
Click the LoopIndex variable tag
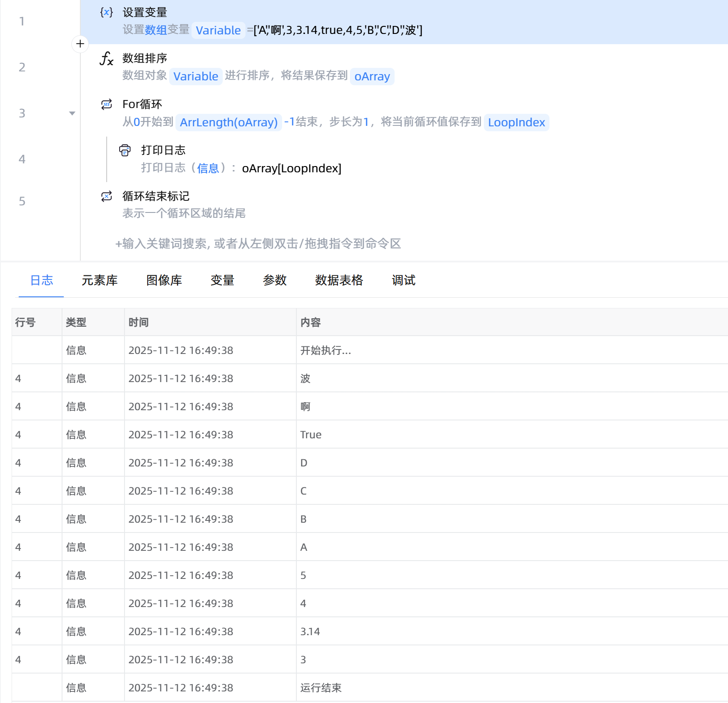516,122
